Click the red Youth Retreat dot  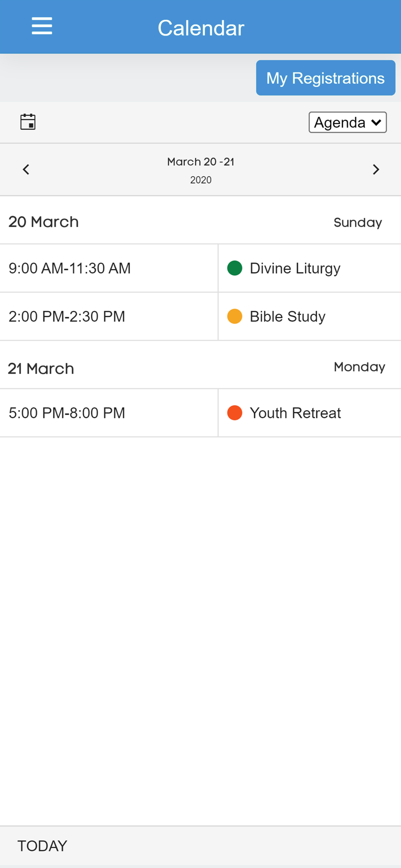234,413
